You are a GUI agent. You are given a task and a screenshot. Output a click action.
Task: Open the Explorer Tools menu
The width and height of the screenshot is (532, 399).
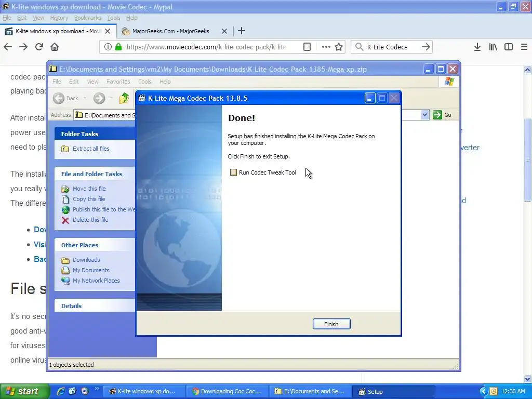coord(144,82)
